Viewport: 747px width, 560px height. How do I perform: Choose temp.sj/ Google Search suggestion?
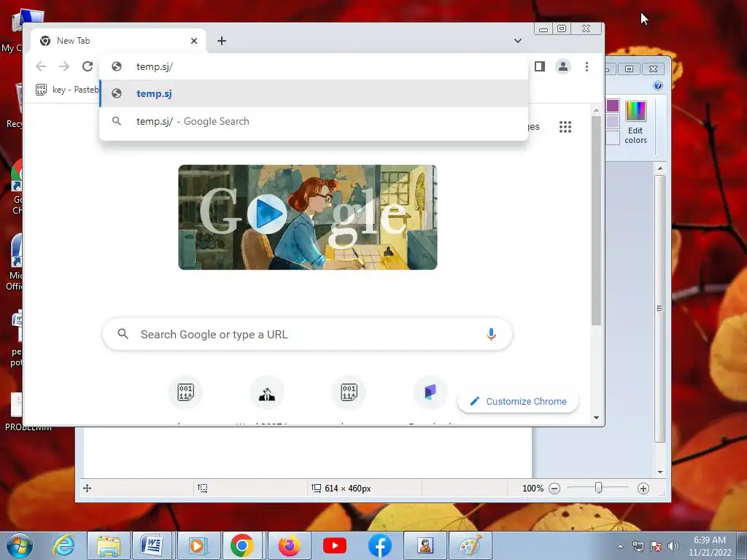pos(314,122)
